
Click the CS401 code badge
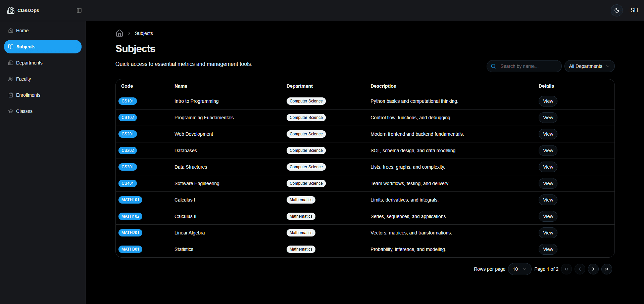128,183
